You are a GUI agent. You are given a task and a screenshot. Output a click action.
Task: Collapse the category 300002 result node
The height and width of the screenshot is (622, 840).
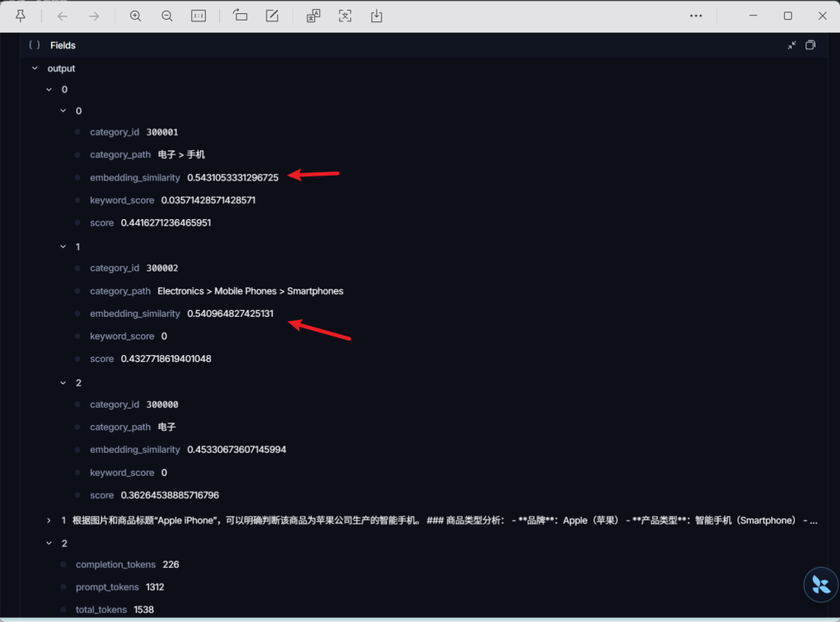pyautogui.click(x=64, y=246)
